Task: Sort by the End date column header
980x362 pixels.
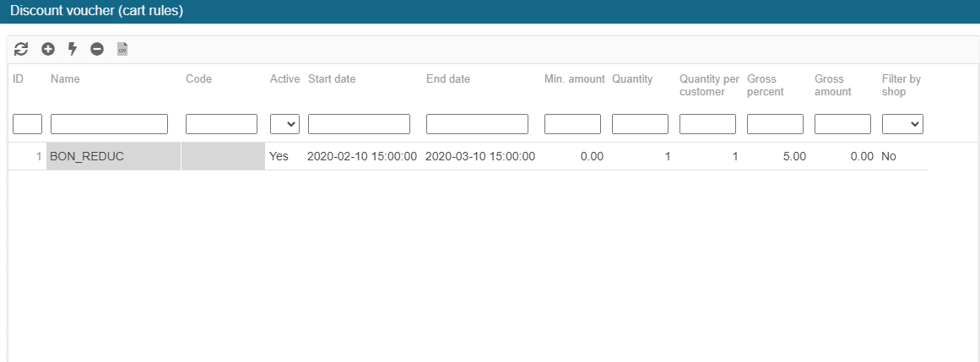Action: click(x=448, y=79)
